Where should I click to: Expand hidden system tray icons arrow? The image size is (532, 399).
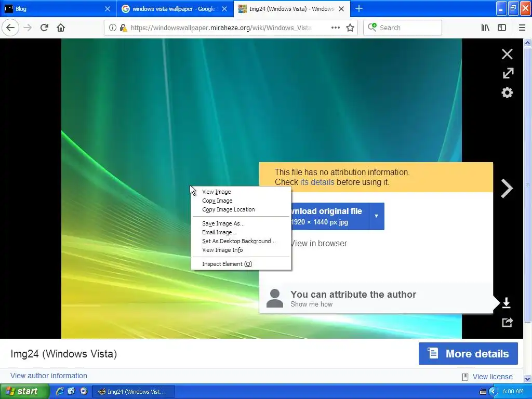494,392
